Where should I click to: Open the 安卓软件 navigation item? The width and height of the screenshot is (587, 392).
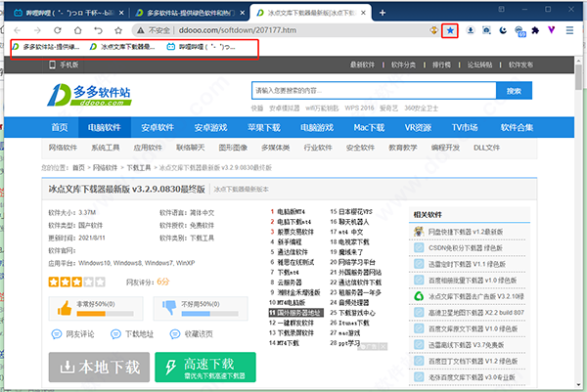tap(158, 127)
